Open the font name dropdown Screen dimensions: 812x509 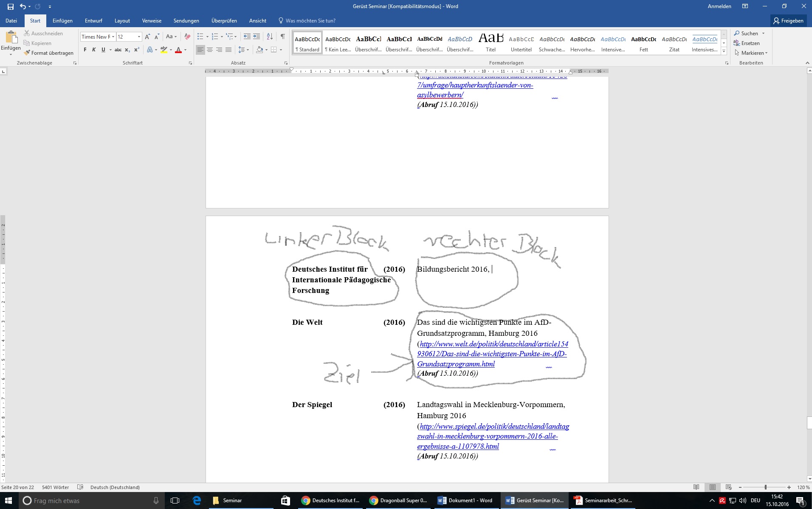coord(113,37)
